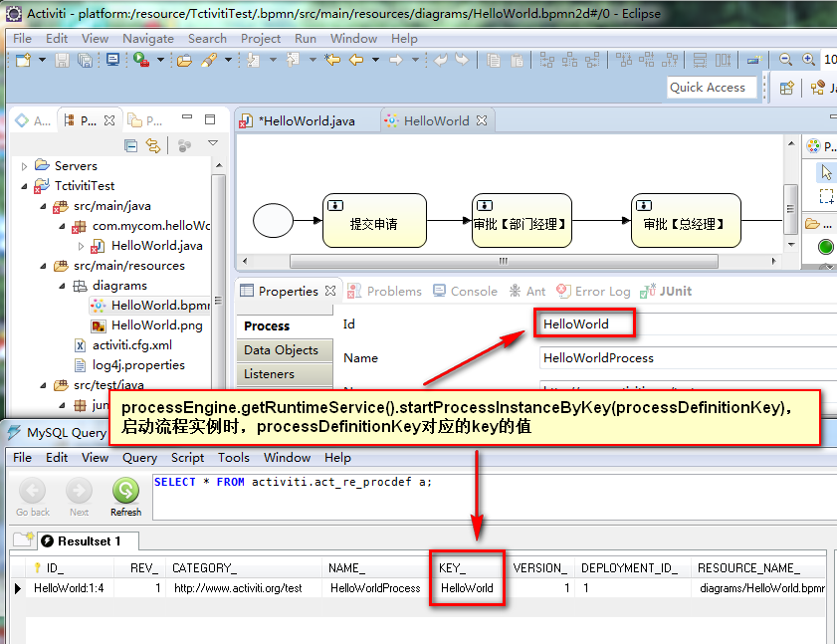Click the Id field containing HelloWorld
The width and height of the screenshot is (837, 644).
point(688,324)
